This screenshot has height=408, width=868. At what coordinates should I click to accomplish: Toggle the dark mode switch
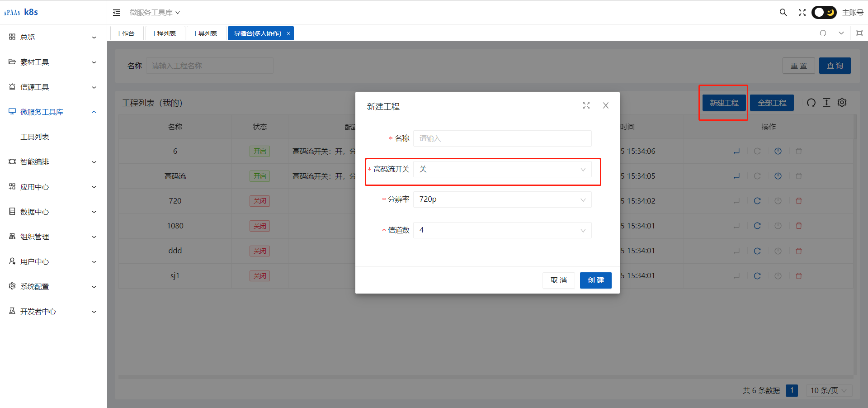tap(824, 13)
